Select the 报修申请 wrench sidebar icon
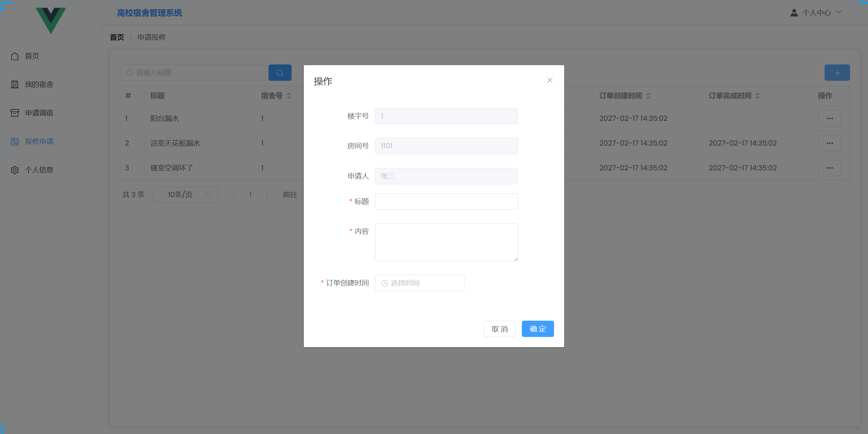This screenshot has width=868, height=434. click(15, 141)
